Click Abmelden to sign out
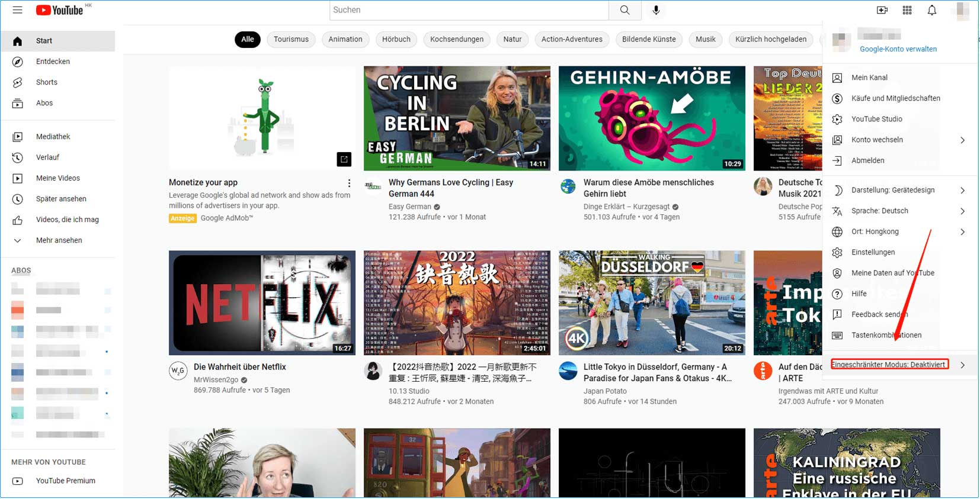 point(900,160)
